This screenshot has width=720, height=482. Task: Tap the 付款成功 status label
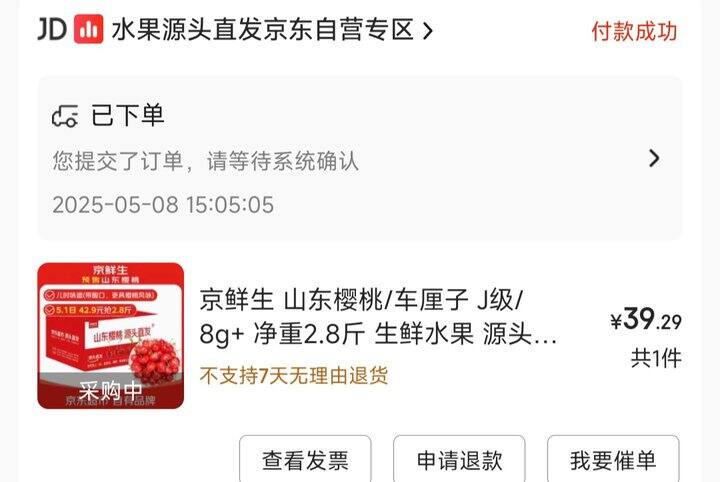(634, 32)
